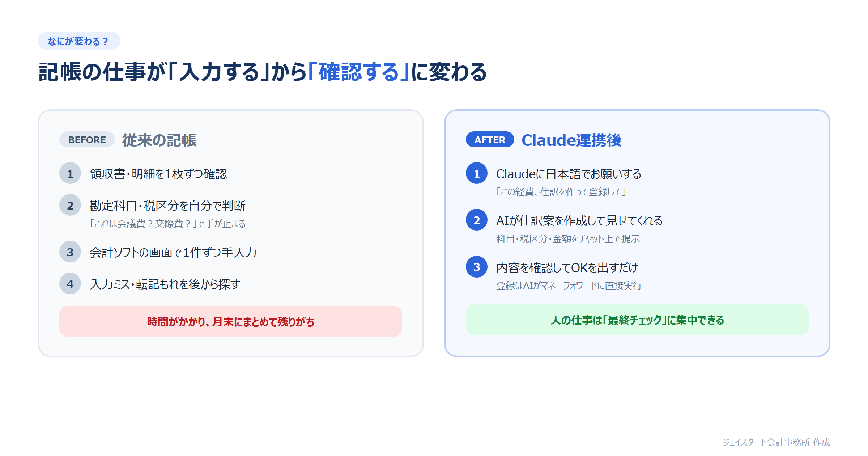The width and height of the screenshot is (868, 456).
Task: Click note 「この経費、仕訳を作って登録して」
Action: click(561, 191)
